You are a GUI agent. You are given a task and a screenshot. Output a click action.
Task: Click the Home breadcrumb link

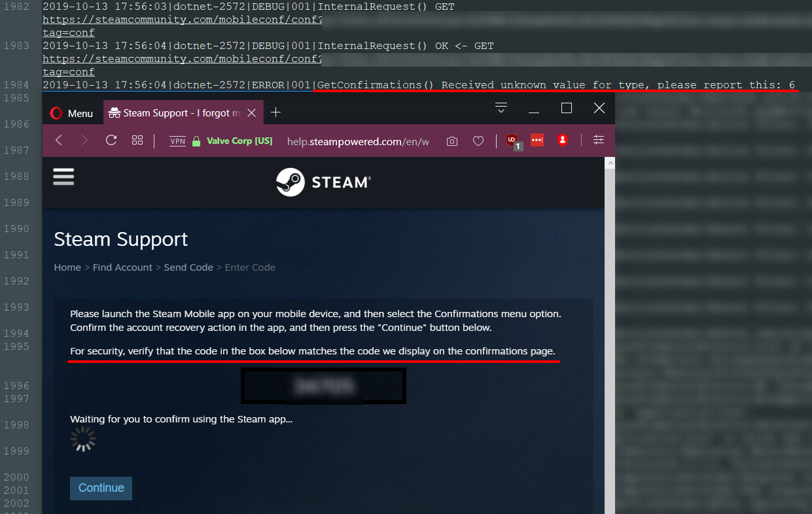(x=67, y=267)
